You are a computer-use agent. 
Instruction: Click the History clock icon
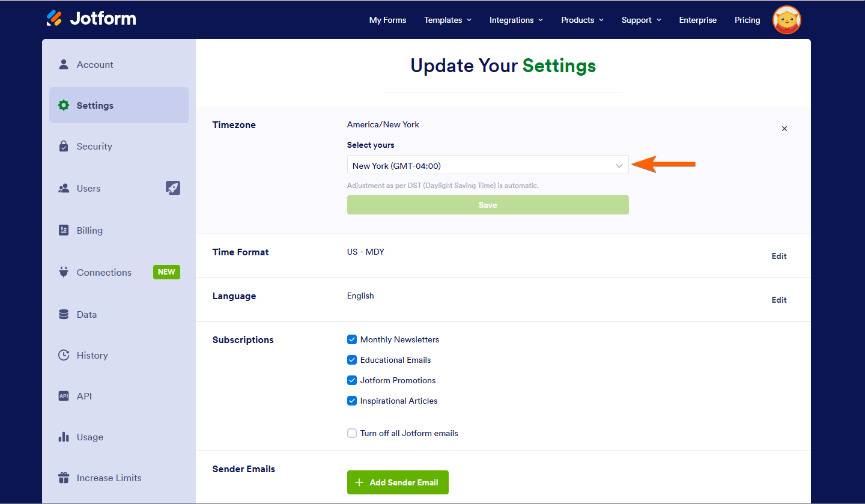tap(64, 355)
